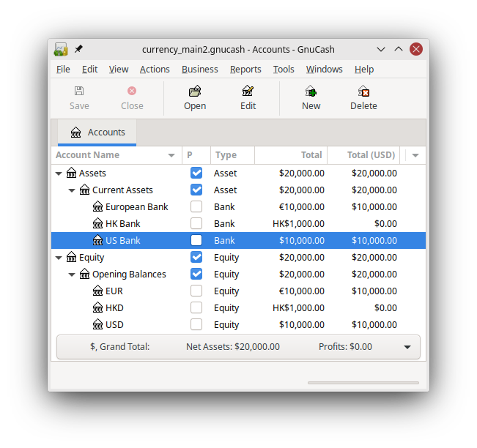
Task: Collapse the Assets account tree
Action: 59,173
